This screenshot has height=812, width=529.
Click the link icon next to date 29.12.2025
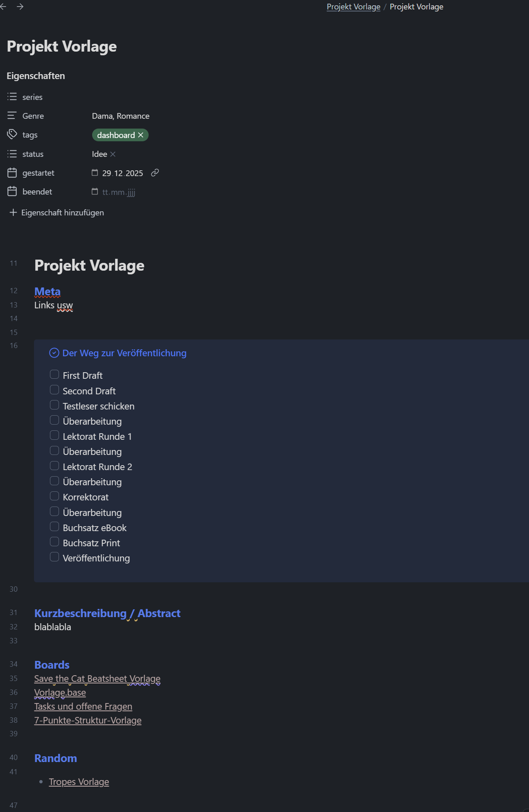click(155, 173)
